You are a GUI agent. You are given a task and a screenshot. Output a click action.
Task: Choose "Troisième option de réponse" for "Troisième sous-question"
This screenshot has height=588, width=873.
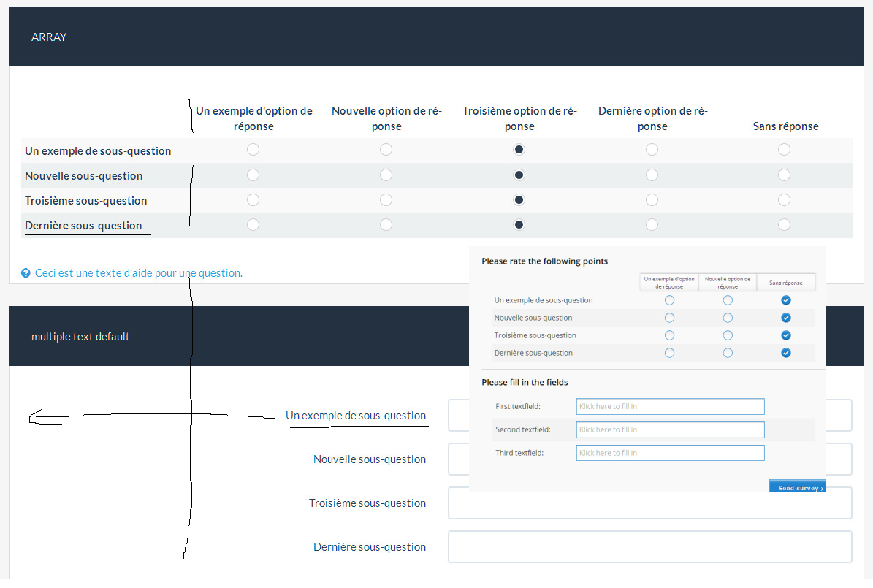click(519, 200)
